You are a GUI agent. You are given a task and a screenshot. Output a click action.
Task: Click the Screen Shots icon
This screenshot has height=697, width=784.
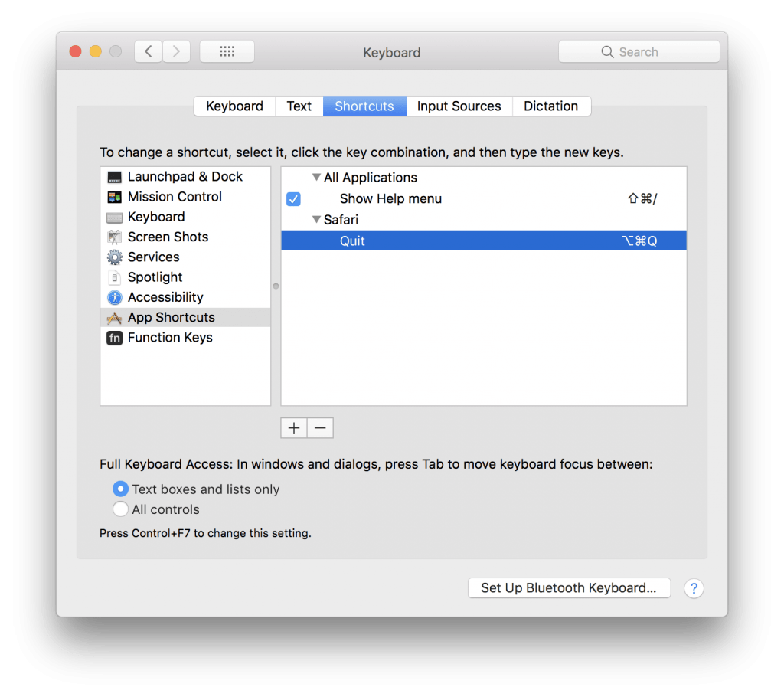(115, 237)
